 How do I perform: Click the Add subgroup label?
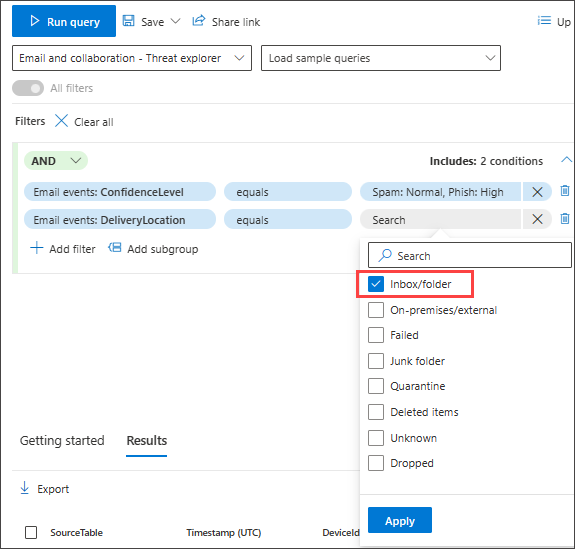pyautogui.click(x=162, y=249)
